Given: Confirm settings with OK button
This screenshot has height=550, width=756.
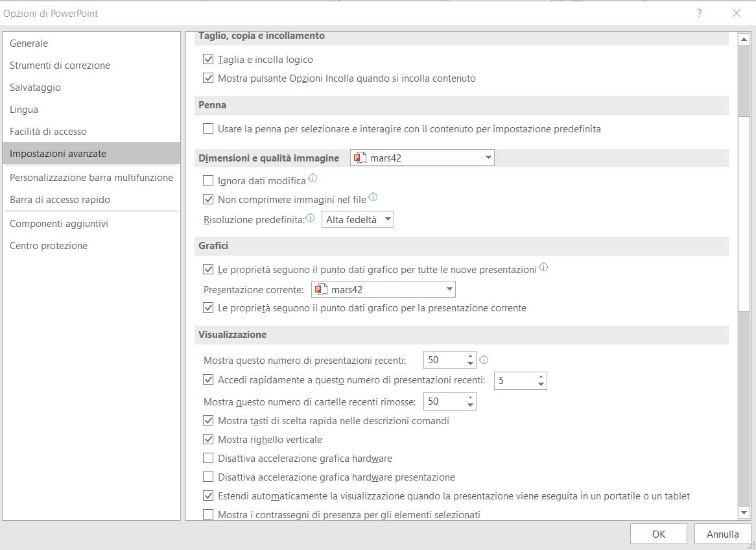Looking at the screenshot, I should pyautogui.click(x=658, y=534).
